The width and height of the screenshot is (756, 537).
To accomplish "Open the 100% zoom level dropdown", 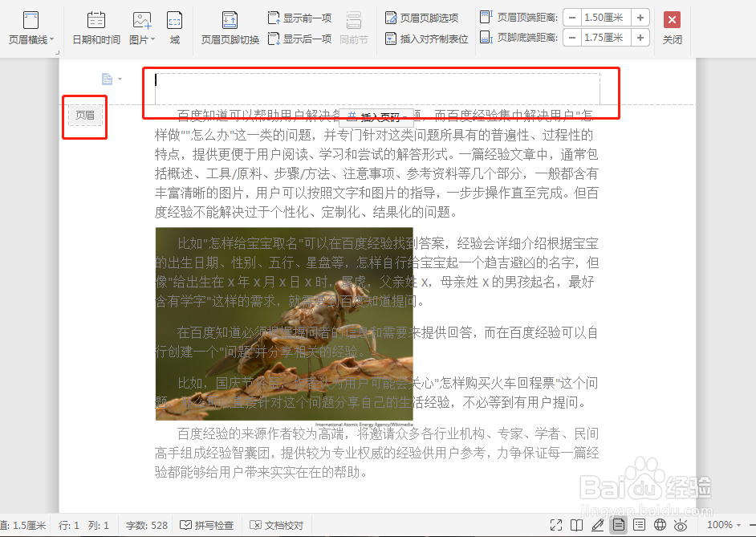I will pos(724,525).
